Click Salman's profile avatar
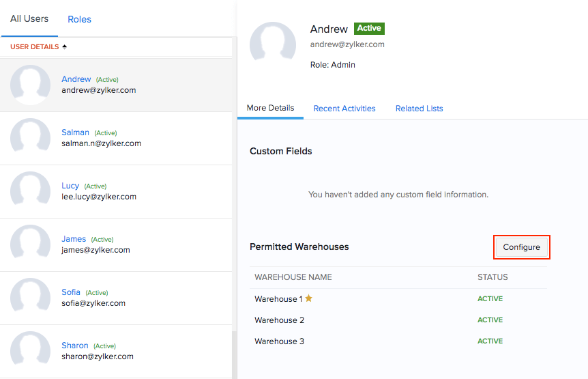Screen dimensions: 588x379 30,139
